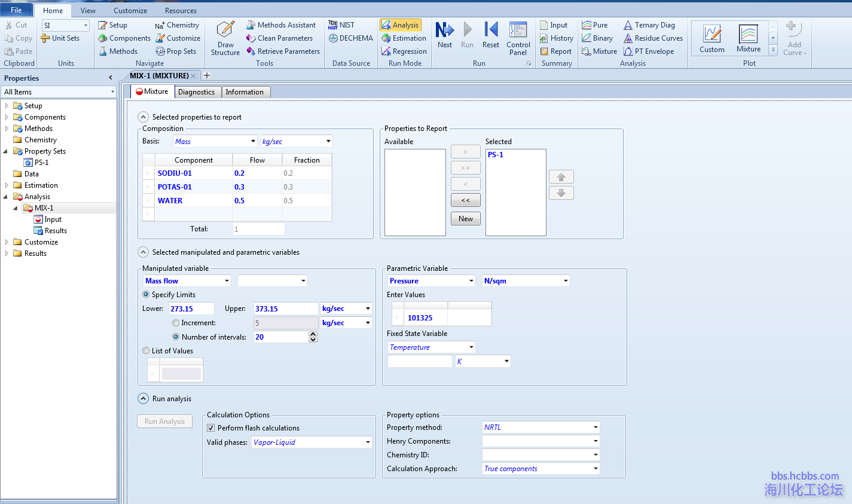852x504 pixels.
Task: Open the Mass flow manipulated variable dropdown
Action: (x=187, y=281)
